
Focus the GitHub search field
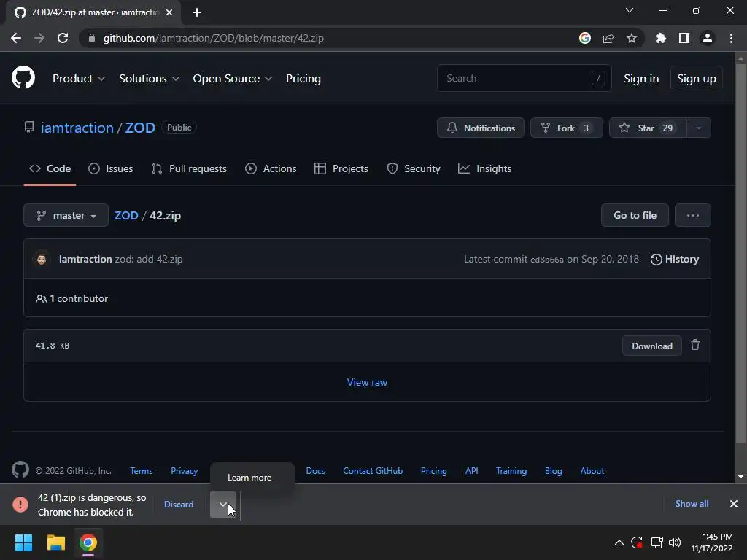pos(524,78)
